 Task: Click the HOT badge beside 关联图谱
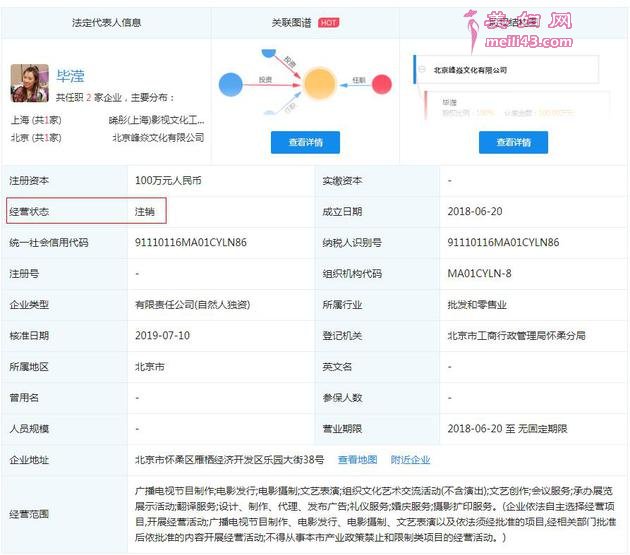click(x=329, y=23)
